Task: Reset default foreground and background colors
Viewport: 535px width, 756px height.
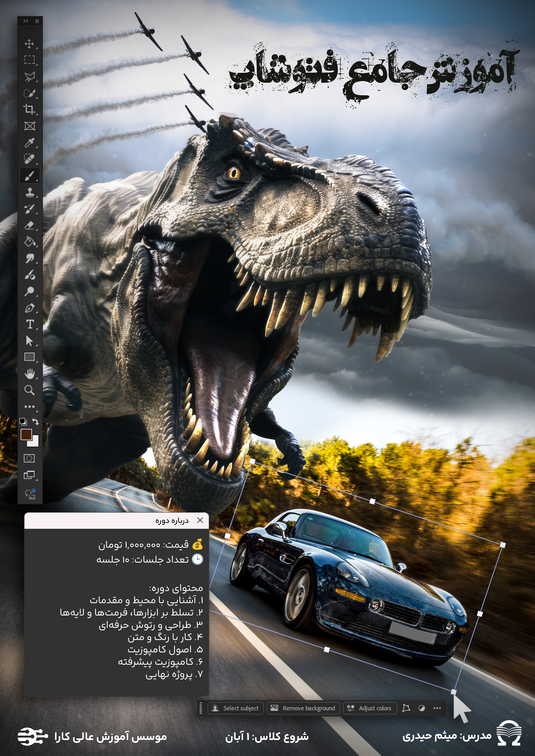Action: tap(23, 422)
